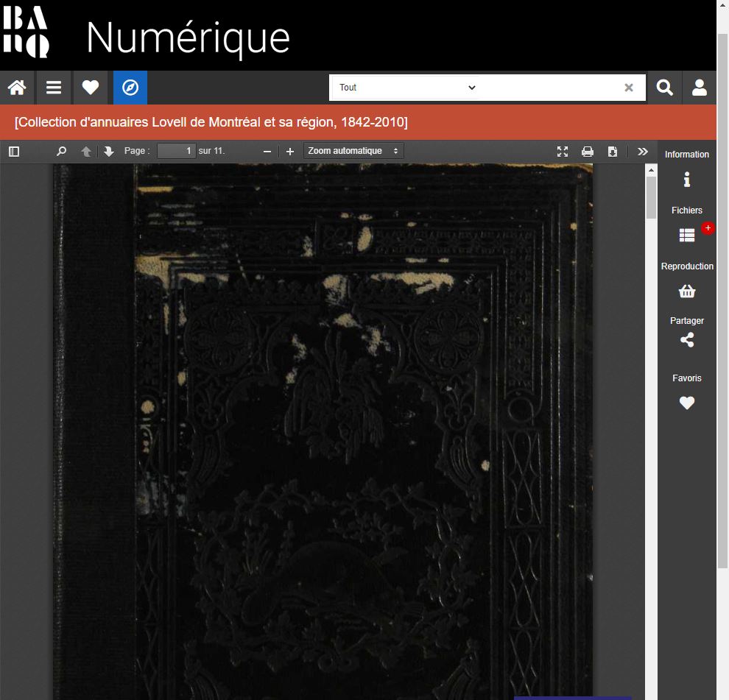
Task: Click the Partager share icon
Action: (x=687, y=340)
